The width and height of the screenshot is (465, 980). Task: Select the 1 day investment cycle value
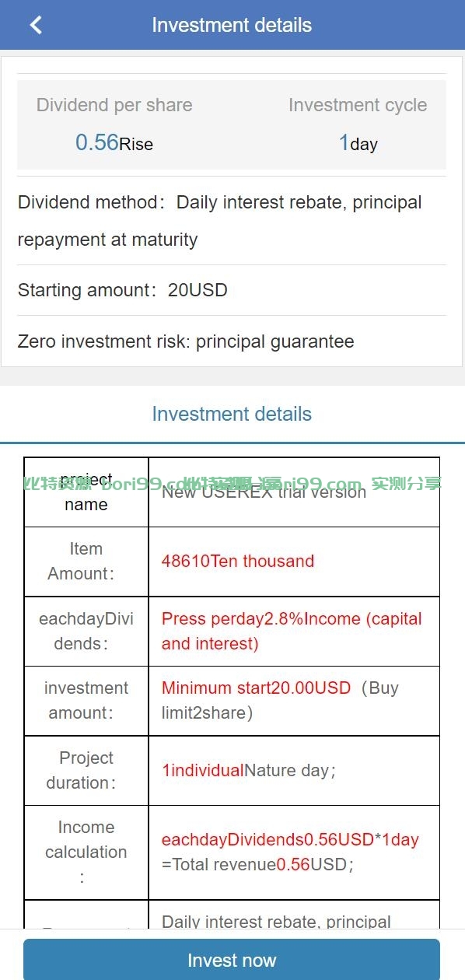pos(358,143)
